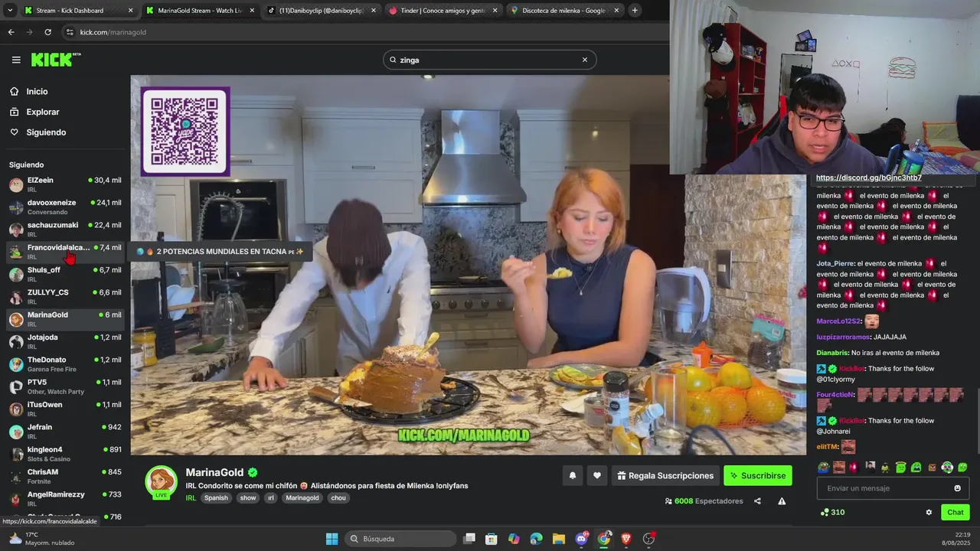The image size is (980, 551).
Task: Click the KICK logo
Action: click(56, 60)
